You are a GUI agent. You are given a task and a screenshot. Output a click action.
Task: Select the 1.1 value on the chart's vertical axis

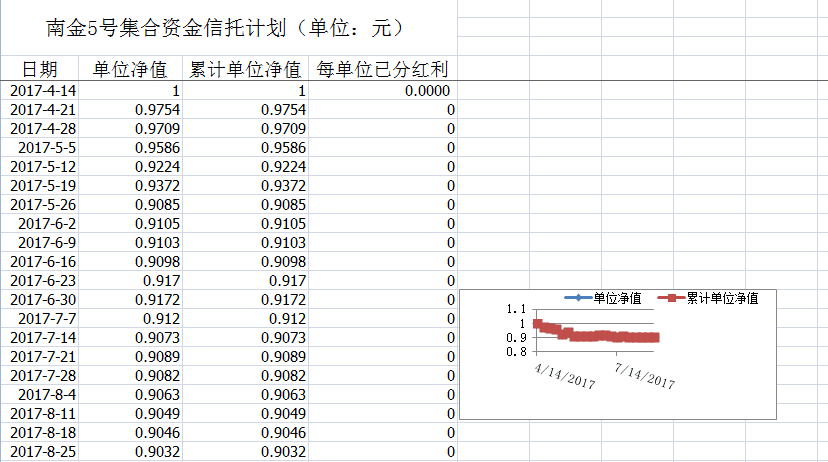point(515,310)
